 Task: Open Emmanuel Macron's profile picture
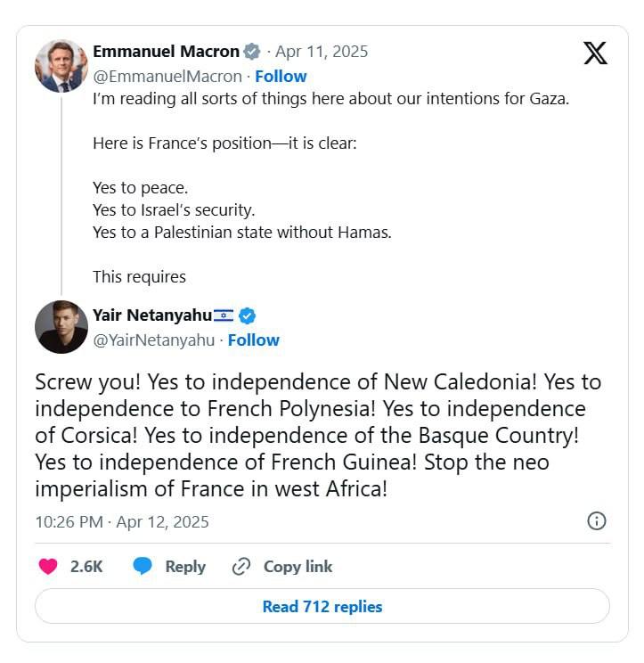[x=61, y=65]
